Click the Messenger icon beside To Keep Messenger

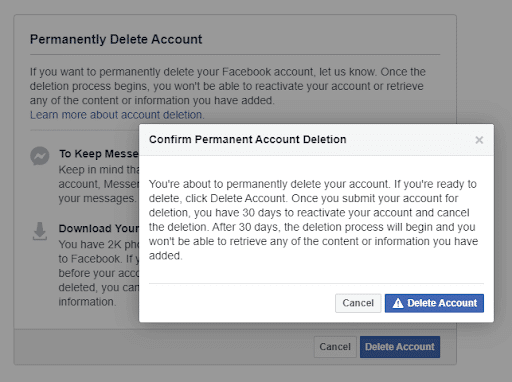point(40,156)
